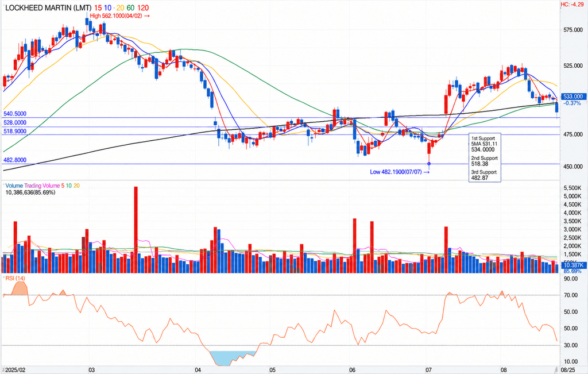Click the 5,500K volume axis label

point(572,188)
